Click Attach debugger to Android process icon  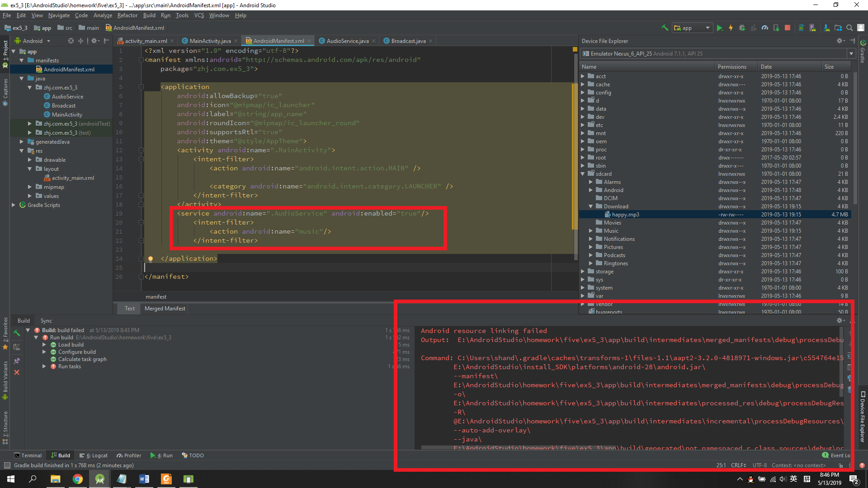coord(776,28)
